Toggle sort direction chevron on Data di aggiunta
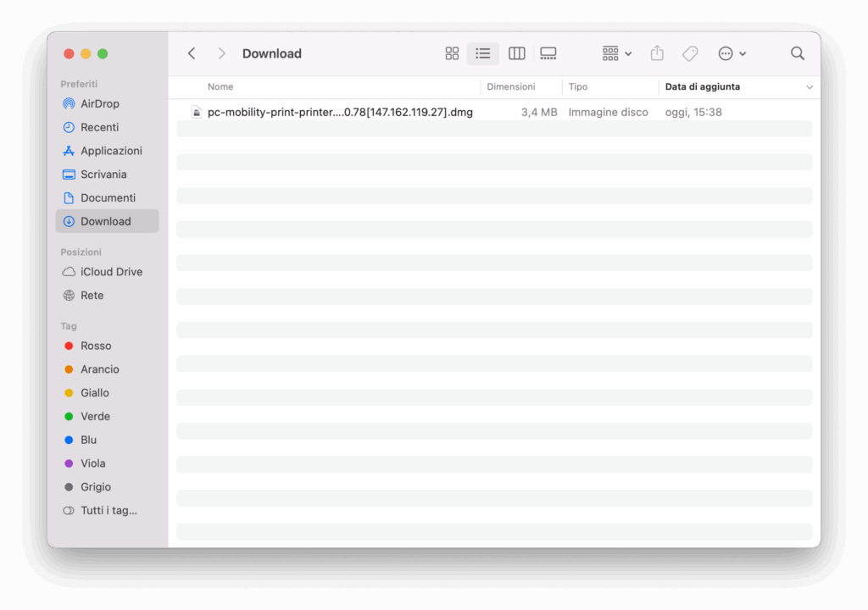Image resolution: width=868 pixels, height=610 pixels. (810, 87)
